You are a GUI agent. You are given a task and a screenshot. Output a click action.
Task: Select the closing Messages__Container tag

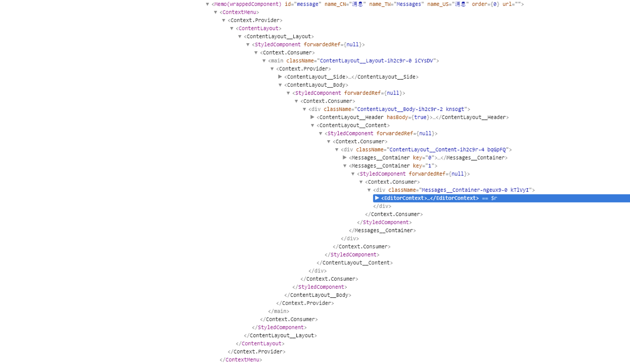coord(382,230)
